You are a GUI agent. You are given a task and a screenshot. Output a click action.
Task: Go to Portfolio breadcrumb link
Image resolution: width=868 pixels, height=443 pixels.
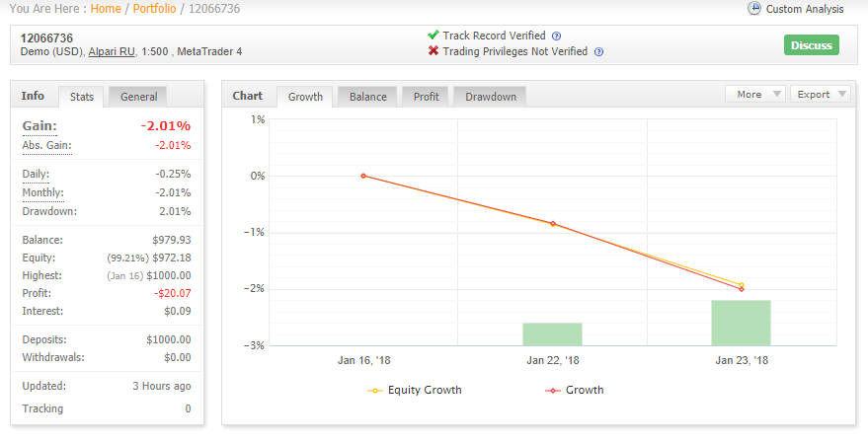154,9
